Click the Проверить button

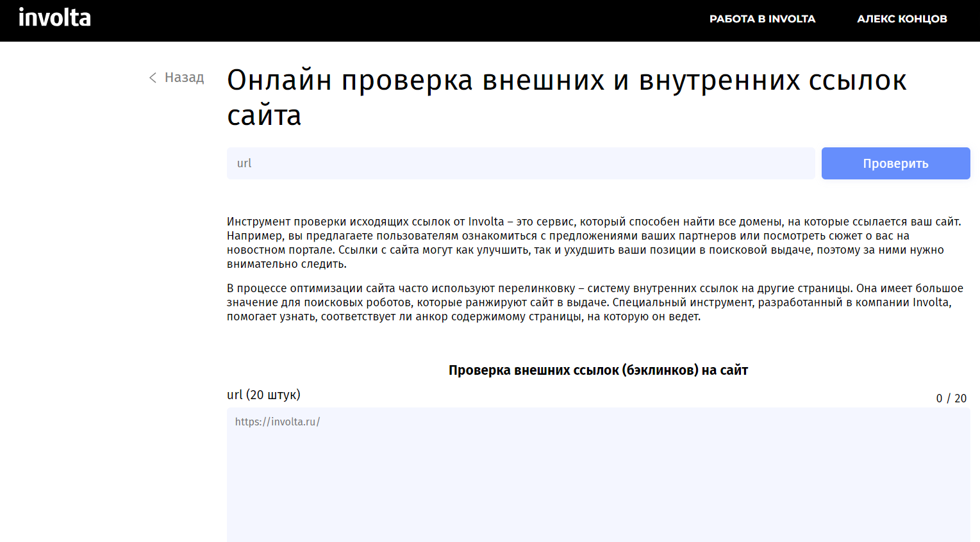895,163
